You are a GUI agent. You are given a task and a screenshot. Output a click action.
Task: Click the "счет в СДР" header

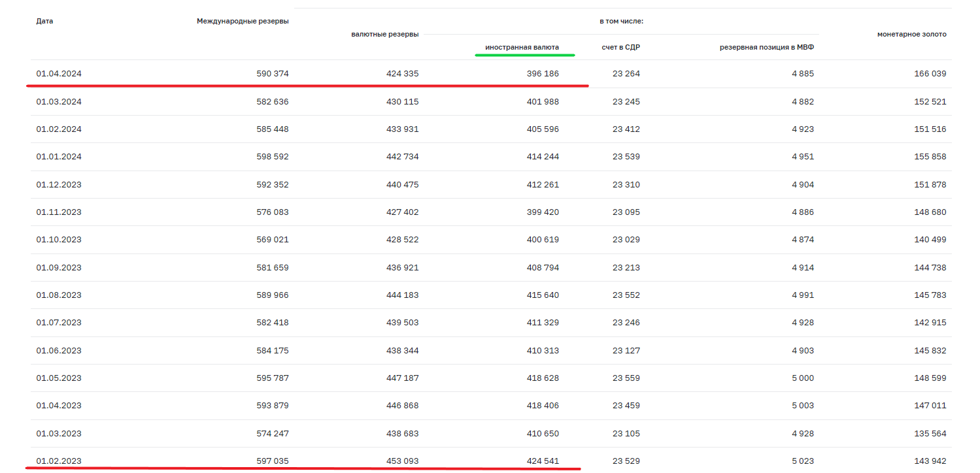[x=620, y=47]
